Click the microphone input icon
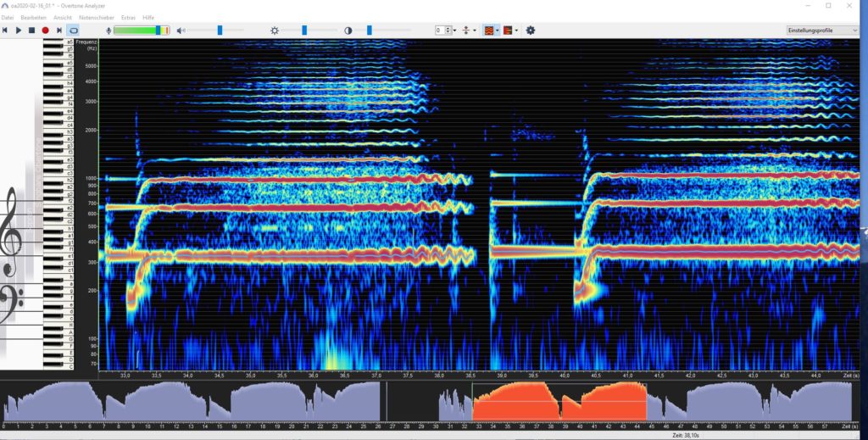Screen dimensions: 868x440 click(107, 31)
